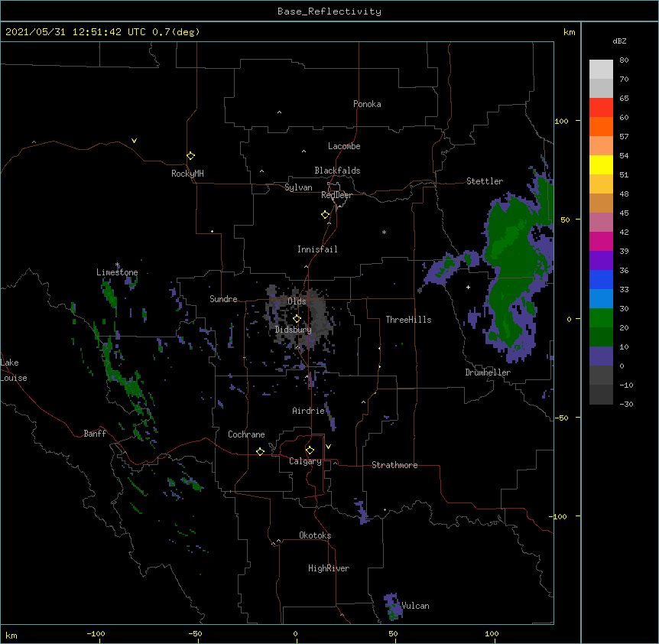Click the Cochrane city label
This screenshot has width=659, height=644.
pyautogui.click(x=246, y=434)
